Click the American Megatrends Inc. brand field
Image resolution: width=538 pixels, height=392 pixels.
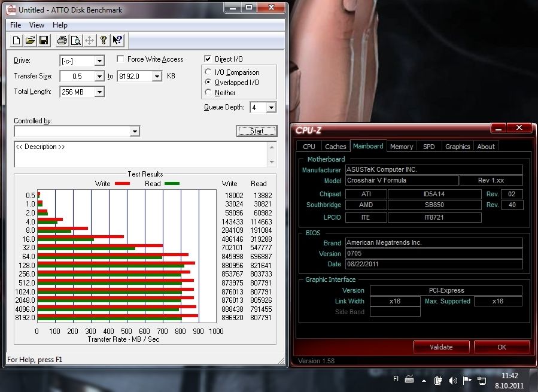tap(434, 243)
